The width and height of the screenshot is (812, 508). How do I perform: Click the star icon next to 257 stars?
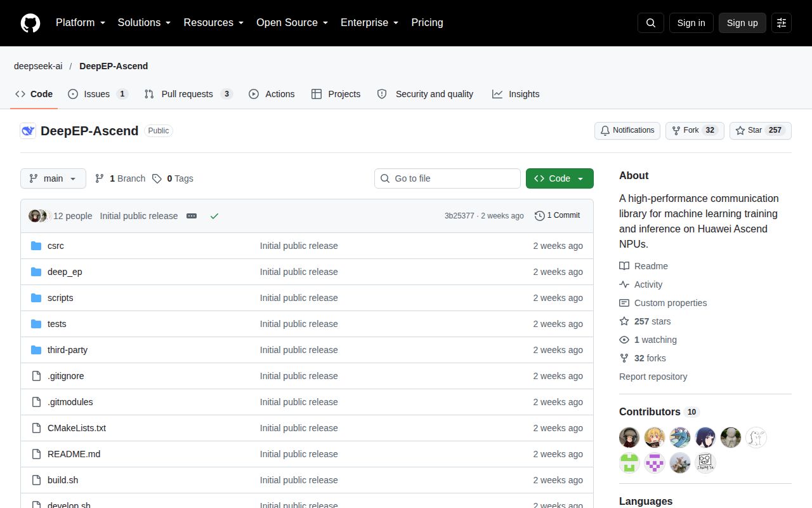point(624,321)
